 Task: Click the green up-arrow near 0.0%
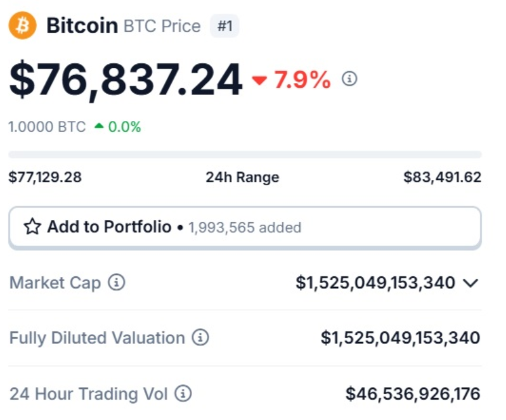pyautogui.click(x=99, y=127)
